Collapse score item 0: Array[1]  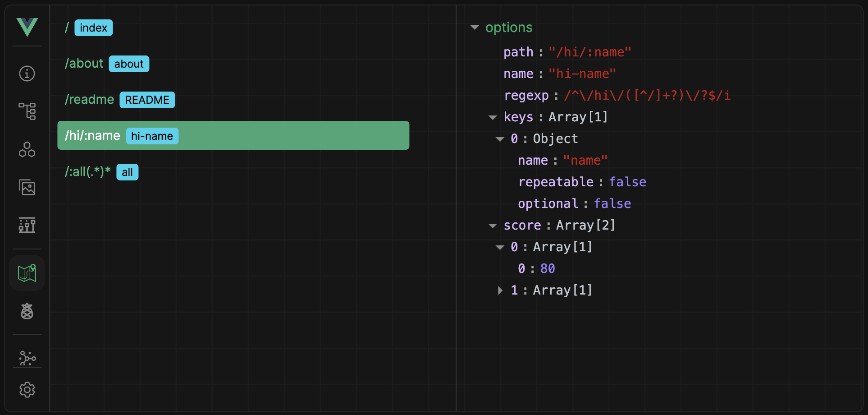[500, 247]
